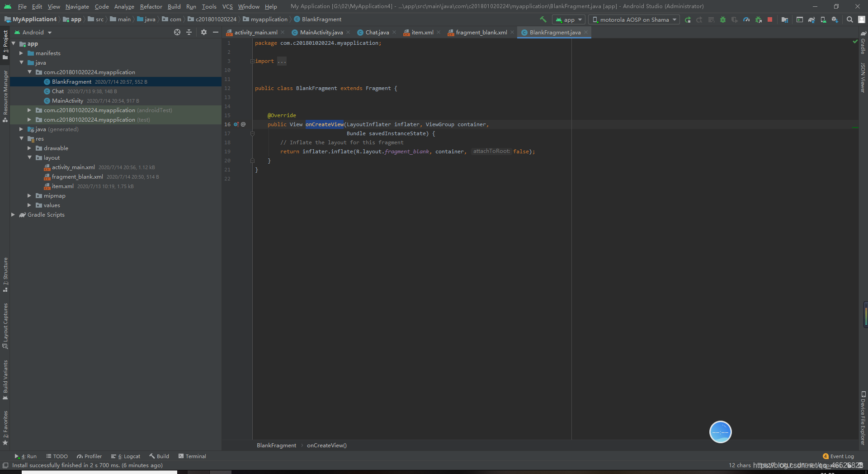Expand the mipmap folder
The width and height of the screenshot is (868, 474).
tap(29, 196)
